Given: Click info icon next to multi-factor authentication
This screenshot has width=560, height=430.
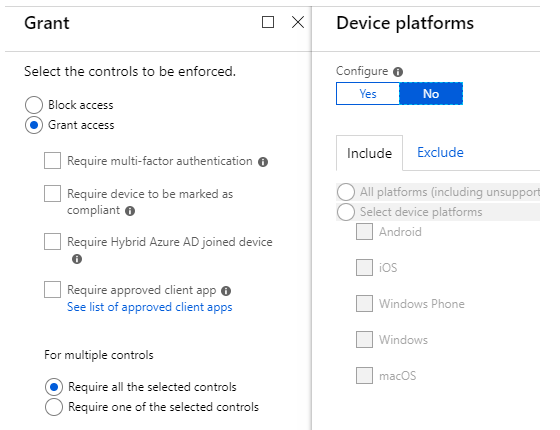Looking at the screenshot, I should [x=263, y=162].
